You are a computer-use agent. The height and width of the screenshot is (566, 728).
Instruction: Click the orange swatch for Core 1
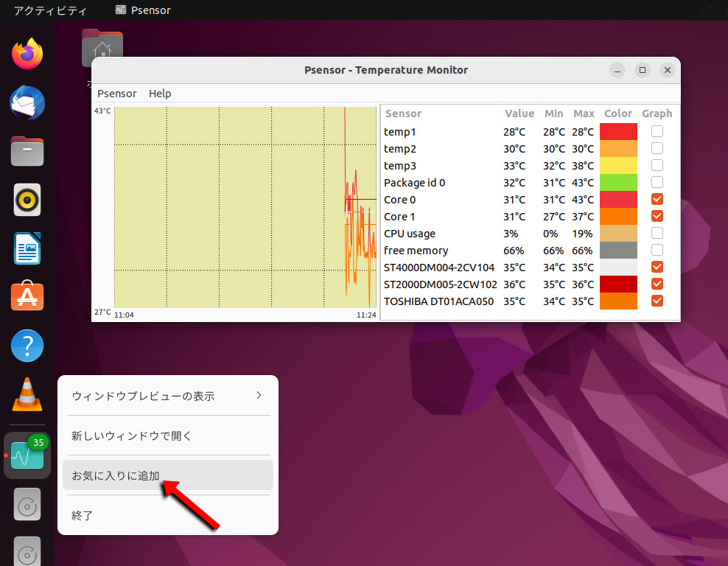pos(618,216)
